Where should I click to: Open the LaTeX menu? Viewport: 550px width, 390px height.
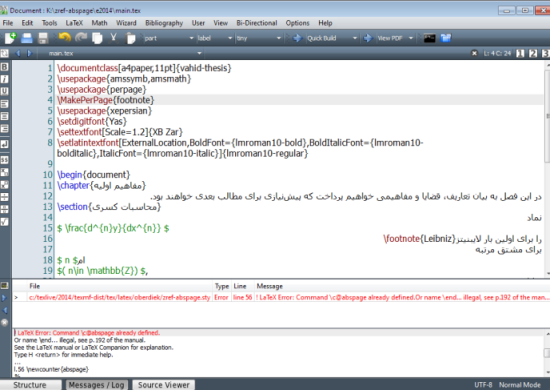tap(74, 23)
